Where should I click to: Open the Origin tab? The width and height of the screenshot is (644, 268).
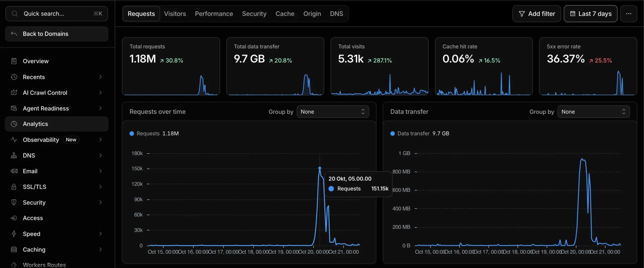tap(312, 14)
